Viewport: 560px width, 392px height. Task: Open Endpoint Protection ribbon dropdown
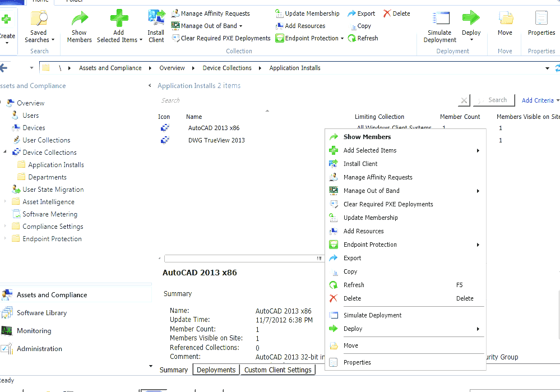tap(342, 38)
